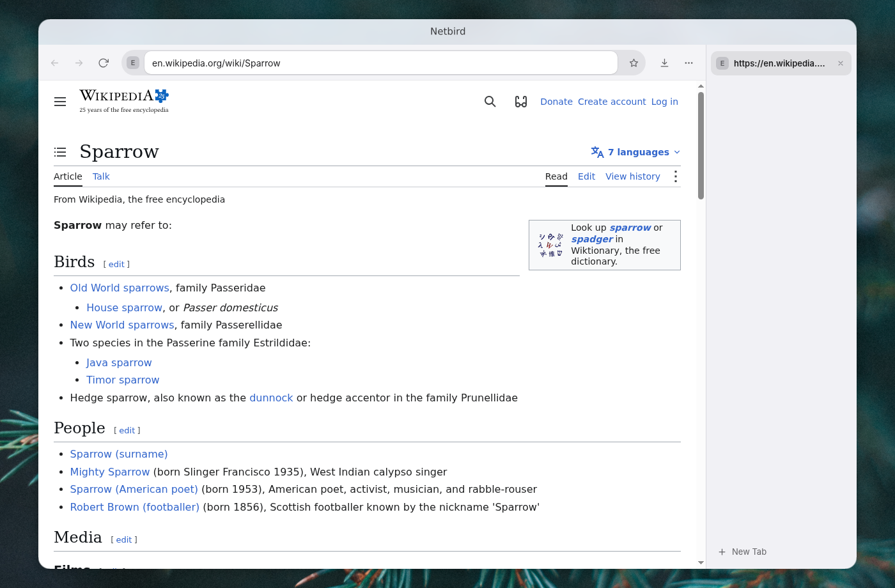Open the Mighty Sparrow link

[x=110, y=472]
